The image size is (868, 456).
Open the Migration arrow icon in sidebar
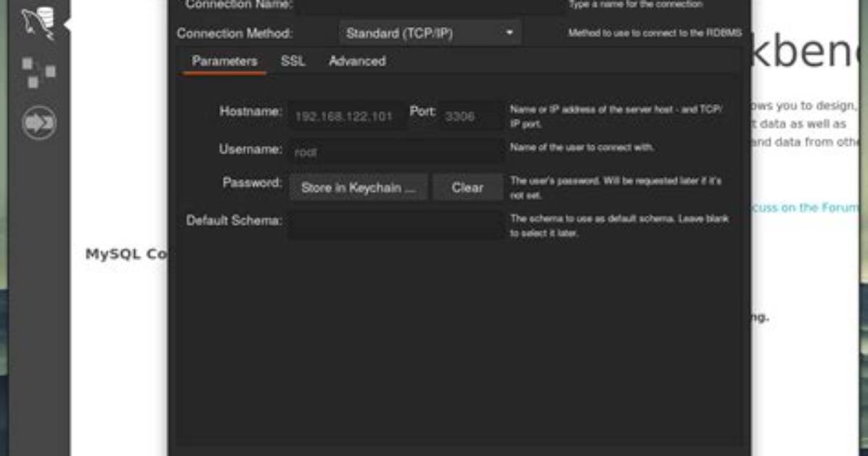point(38,123)
